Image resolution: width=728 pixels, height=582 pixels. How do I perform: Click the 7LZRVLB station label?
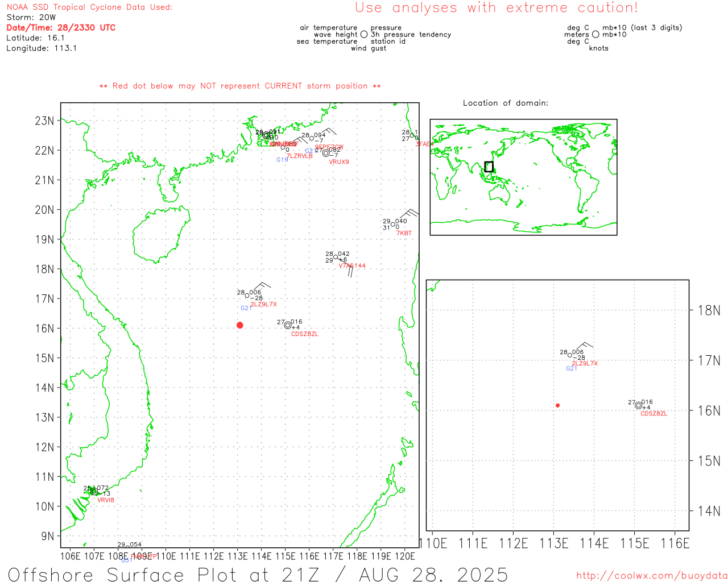tap(300, 156)
